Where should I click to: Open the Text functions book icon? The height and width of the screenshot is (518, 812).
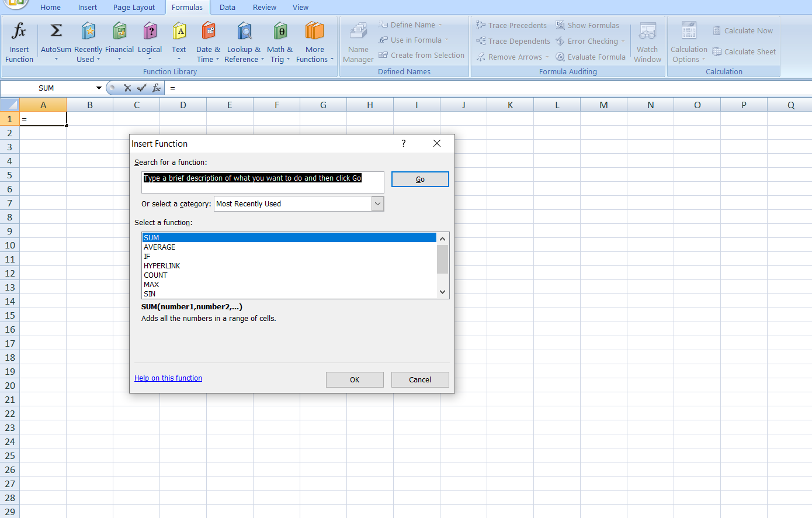(179, 31)
